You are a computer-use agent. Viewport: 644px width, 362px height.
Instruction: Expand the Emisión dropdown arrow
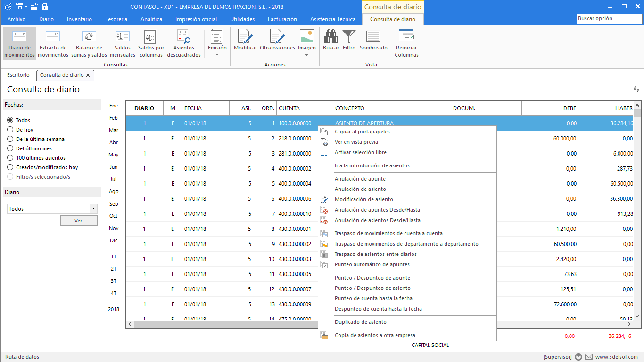[x=217, y=55]
